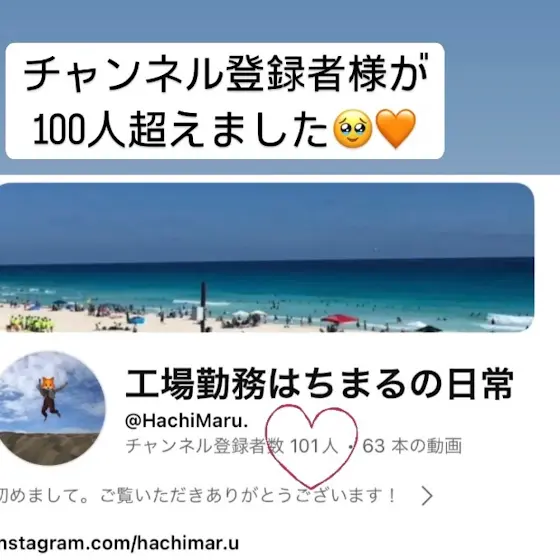Click the red canopy tent on the beach
Viewport: 560px width, 560px height.
click(340, 319)
